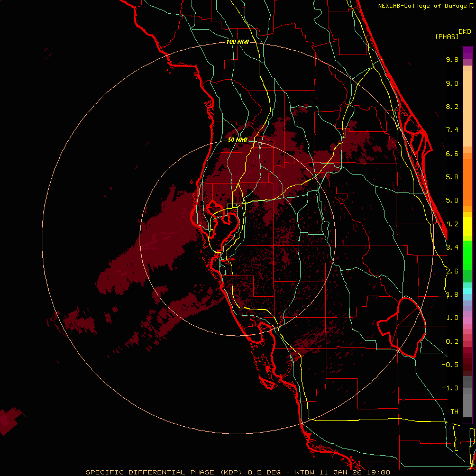The image size is (476, 476).
Task: Click the yellow band of the color scale
Action: (467, 226)
